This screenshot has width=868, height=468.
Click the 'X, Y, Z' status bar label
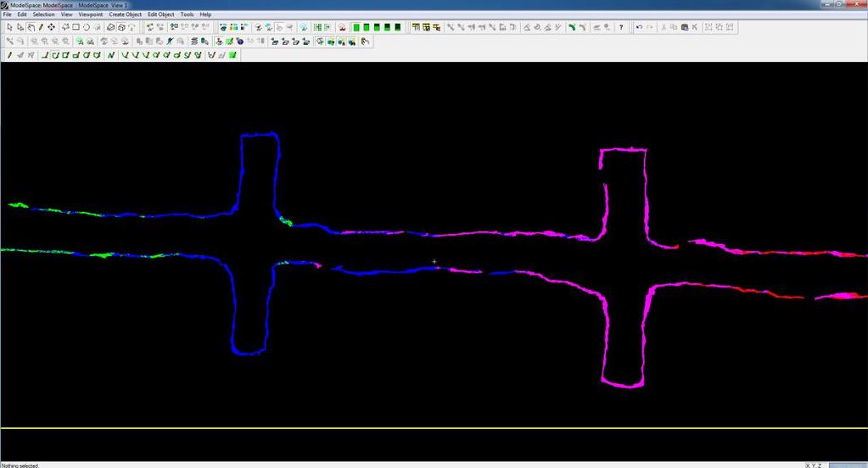click(814, 465)
